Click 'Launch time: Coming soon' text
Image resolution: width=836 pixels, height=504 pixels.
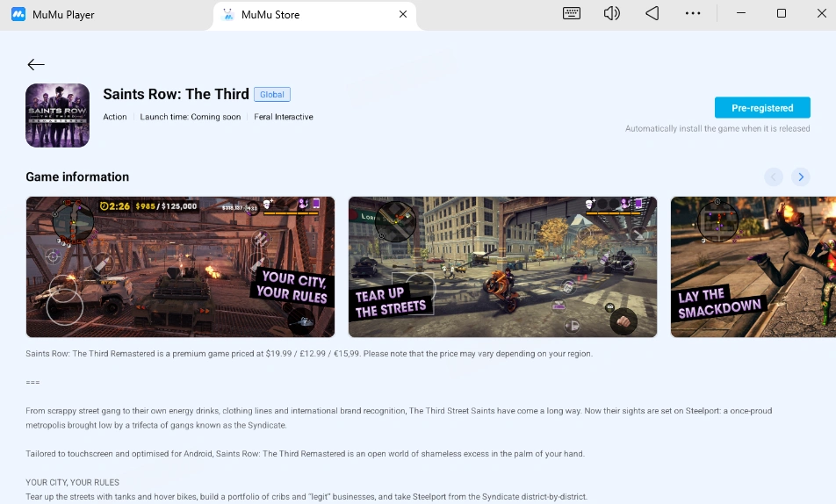(191, 117)
